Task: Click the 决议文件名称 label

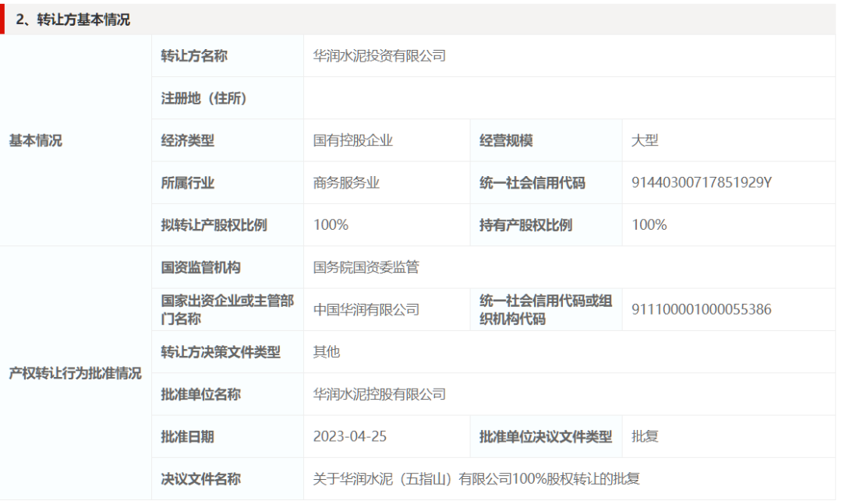Action: [201, 479]
